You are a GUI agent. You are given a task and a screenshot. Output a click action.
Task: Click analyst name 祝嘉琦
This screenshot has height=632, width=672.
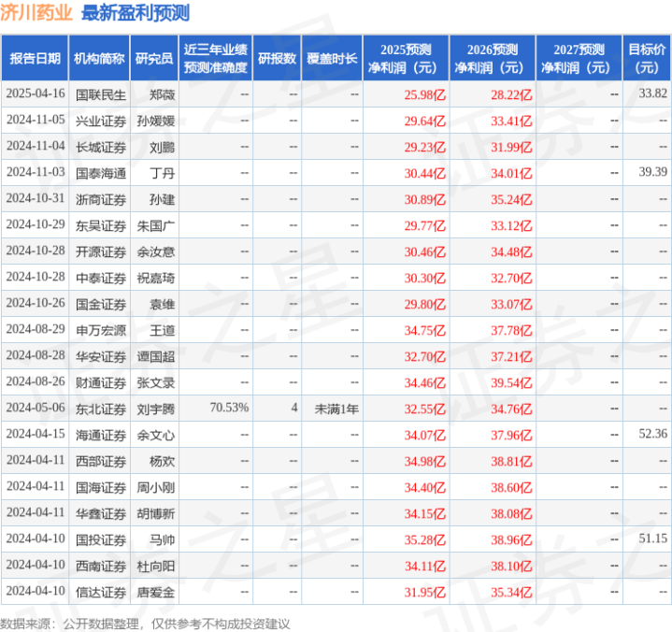(x=155, y=279)
